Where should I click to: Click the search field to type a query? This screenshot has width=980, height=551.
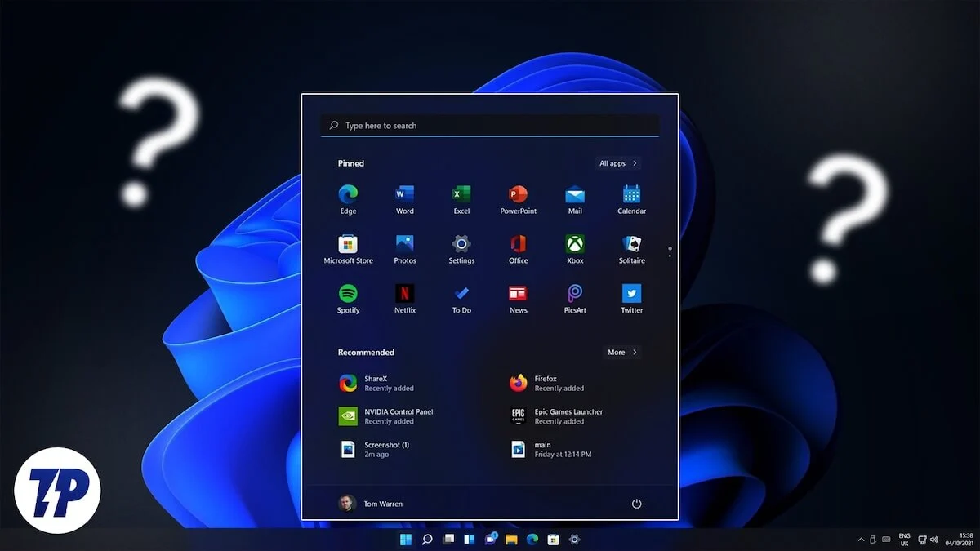490,125
